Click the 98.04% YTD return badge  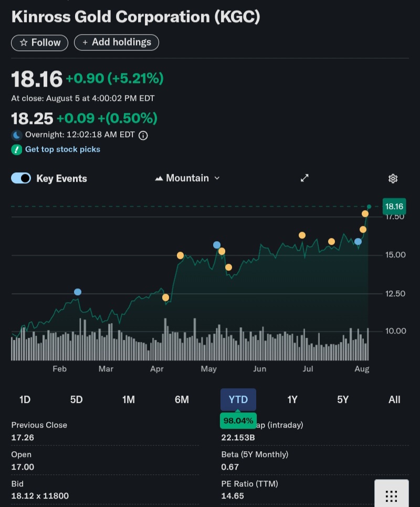(x=238, y=421)
